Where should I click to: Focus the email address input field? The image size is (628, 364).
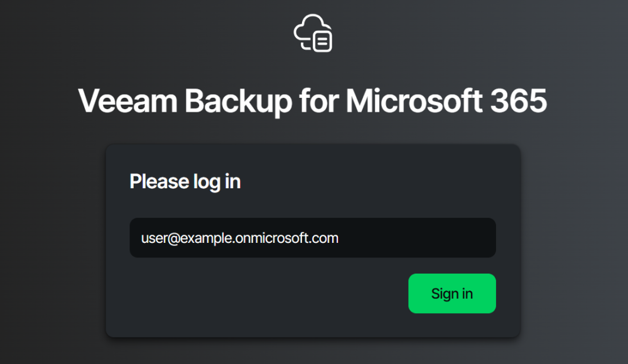(313, 238)
